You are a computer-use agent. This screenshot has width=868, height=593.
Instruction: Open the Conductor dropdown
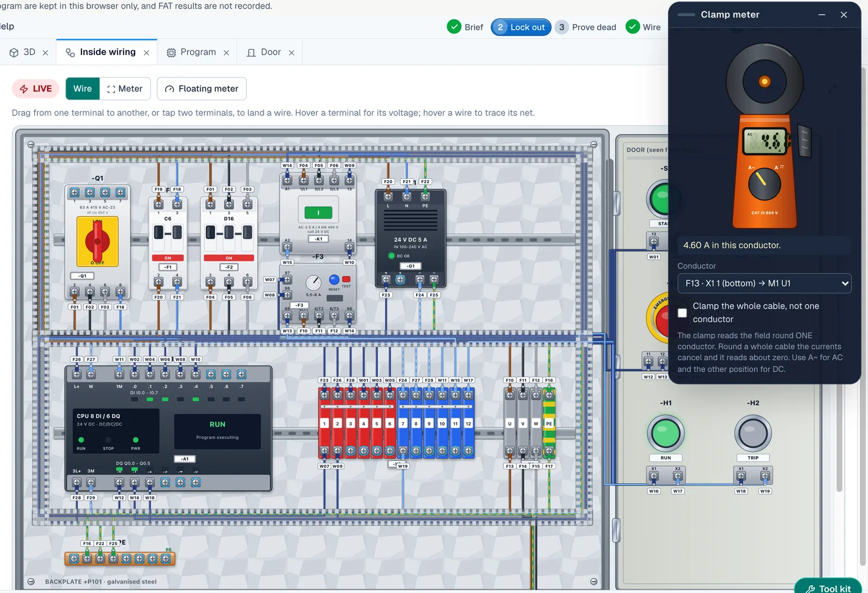(x=764, y=283)
